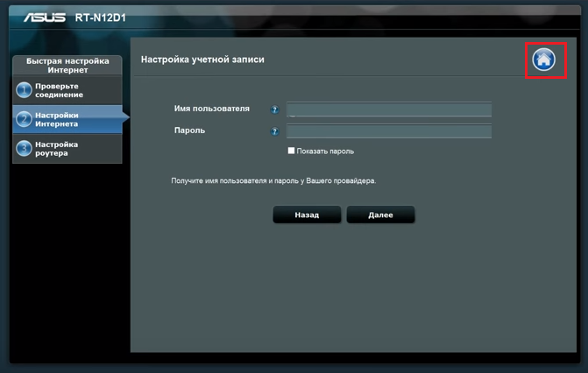
Task: Click the step 2 number circle icon
Action: pyautogui.click(x=24, y=119)
